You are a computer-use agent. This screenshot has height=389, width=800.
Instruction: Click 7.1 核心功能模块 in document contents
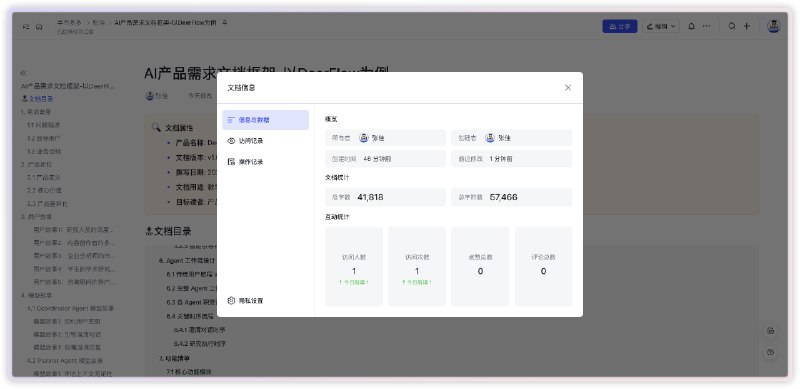[x=189, y=371]
